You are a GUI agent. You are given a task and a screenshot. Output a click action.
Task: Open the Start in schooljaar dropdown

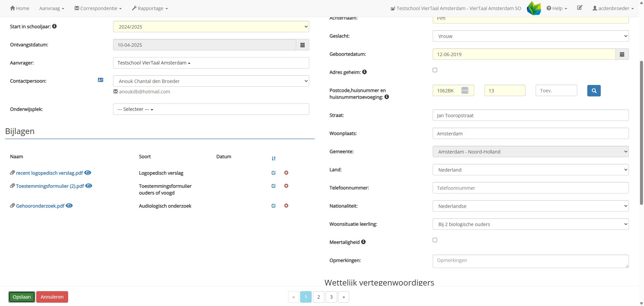[x=211, y=27]
